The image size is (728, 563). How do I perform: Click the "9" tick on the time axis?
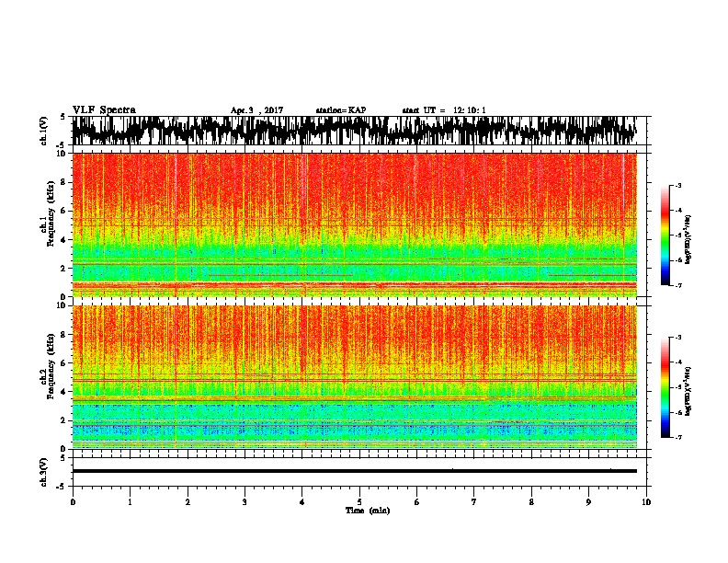pyautogui.click(x=588, y=502)
